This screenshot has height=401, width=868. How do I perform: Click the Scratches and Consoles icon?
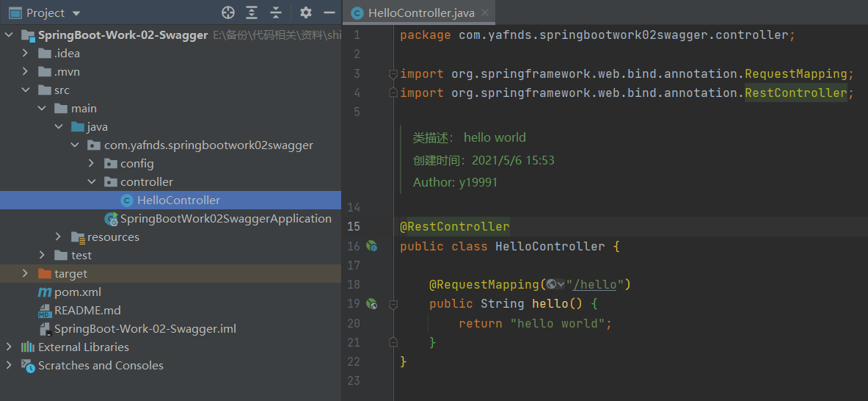pyautogui.click(x=28, y=366)
